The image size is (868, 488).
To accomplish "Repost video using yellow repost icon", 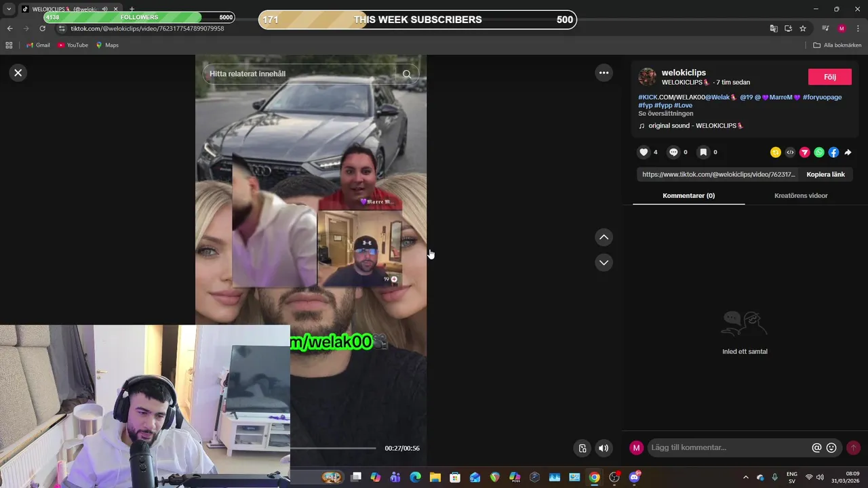I will [776, 152].
